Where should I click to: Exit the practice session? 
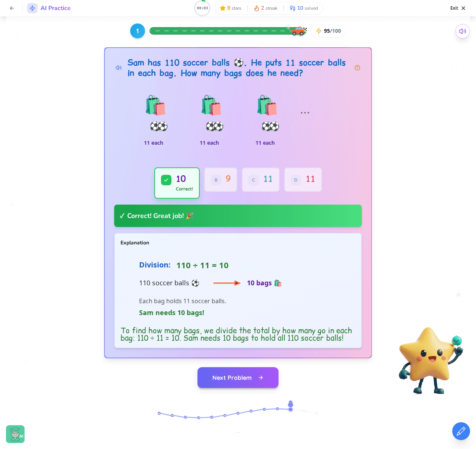click(458, 8)
